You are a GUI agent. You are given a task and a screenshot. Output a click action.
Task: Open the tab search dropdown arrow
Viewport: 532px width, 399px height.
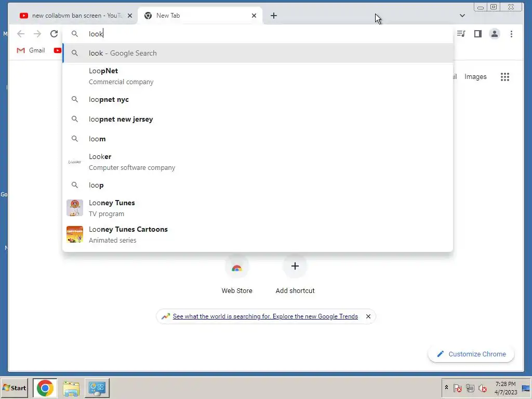pos(462,16)
